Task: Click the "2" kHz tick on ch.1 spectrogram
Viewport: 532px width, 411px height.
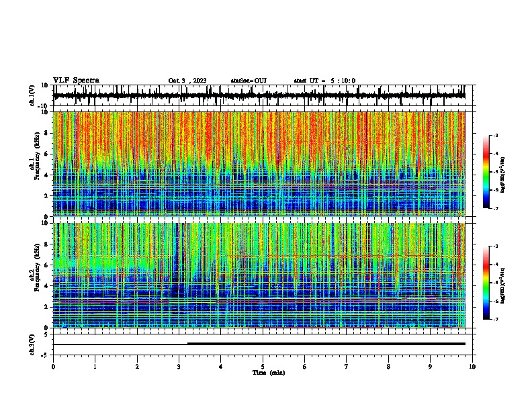Action: pos(46,196)
